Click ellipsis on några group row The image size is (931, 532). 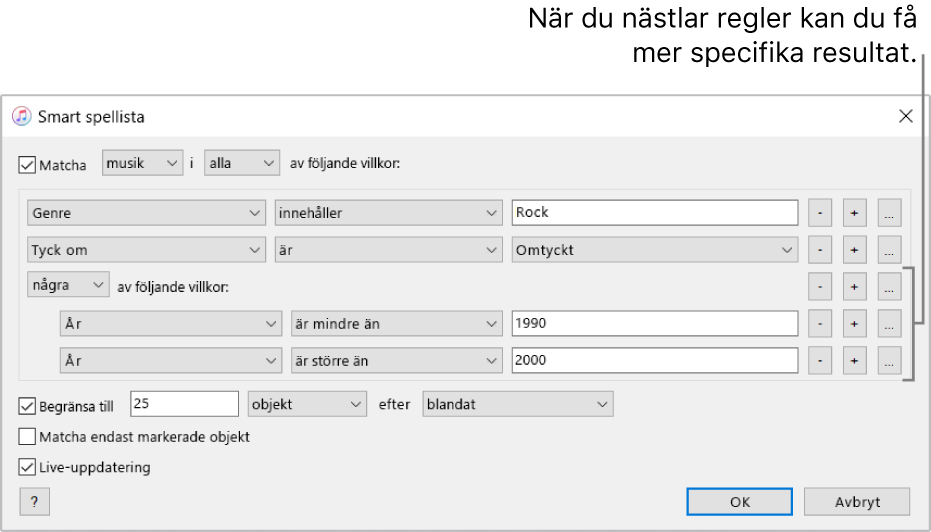889,287
